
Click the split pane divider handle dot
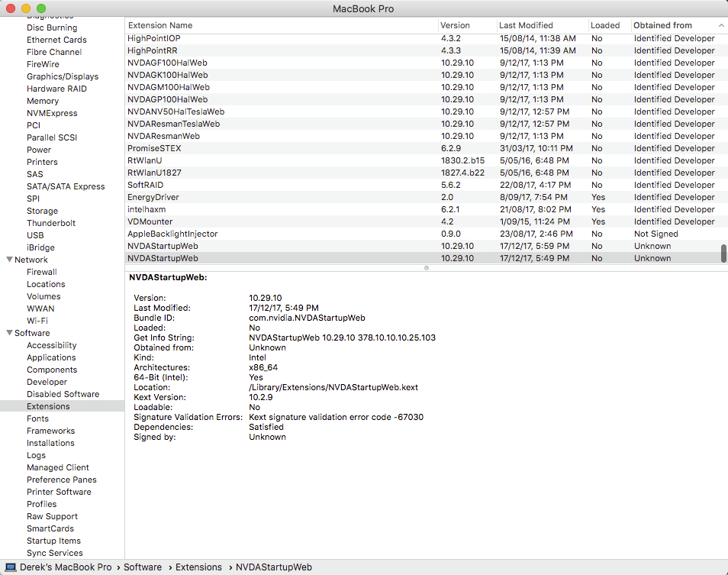click(x=427, y=268)
